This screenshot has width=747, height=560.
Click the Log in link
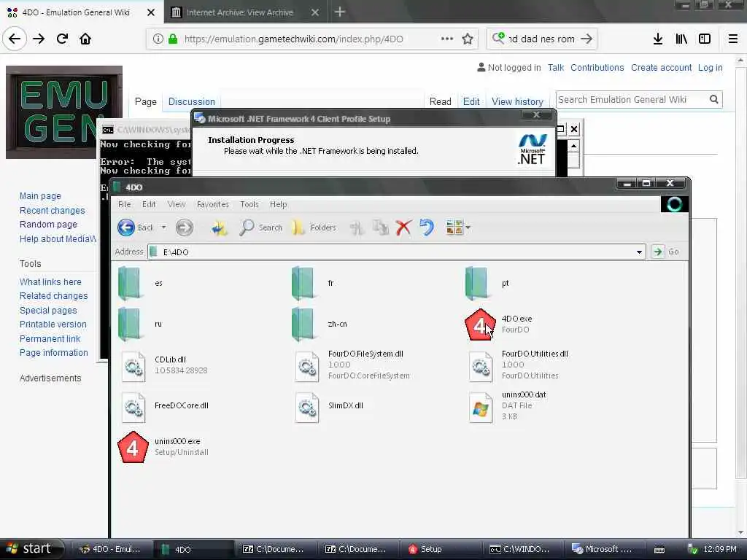(x=711, y=68)
